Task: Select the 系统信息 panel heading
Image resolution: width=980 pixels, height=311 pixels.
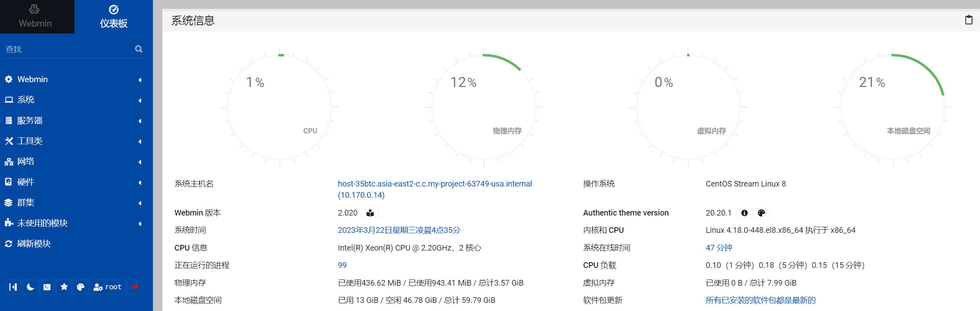Action: (193, 21)
